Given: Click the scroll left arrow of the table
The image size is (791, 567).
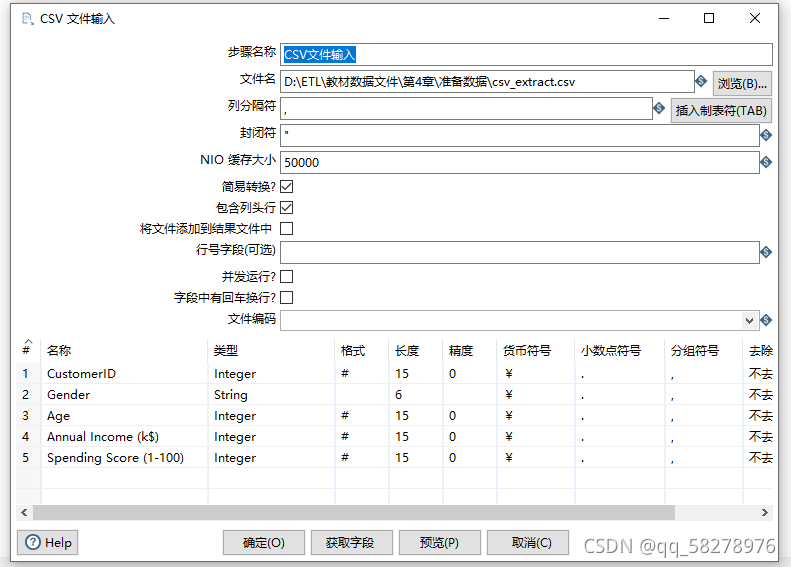Looking at the screenshot, I should (24, 513).
